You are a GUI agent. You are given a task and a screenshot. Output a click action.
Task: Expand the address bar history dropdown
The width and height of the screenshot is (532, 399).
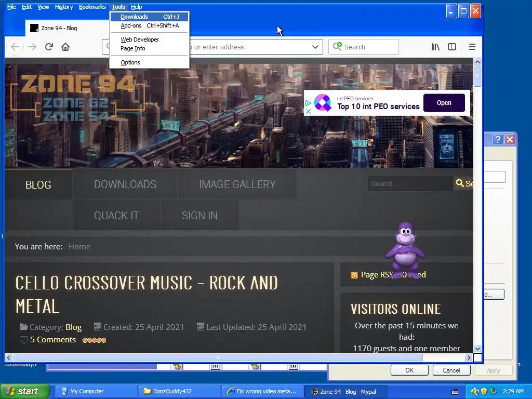[x=315, y=47]
